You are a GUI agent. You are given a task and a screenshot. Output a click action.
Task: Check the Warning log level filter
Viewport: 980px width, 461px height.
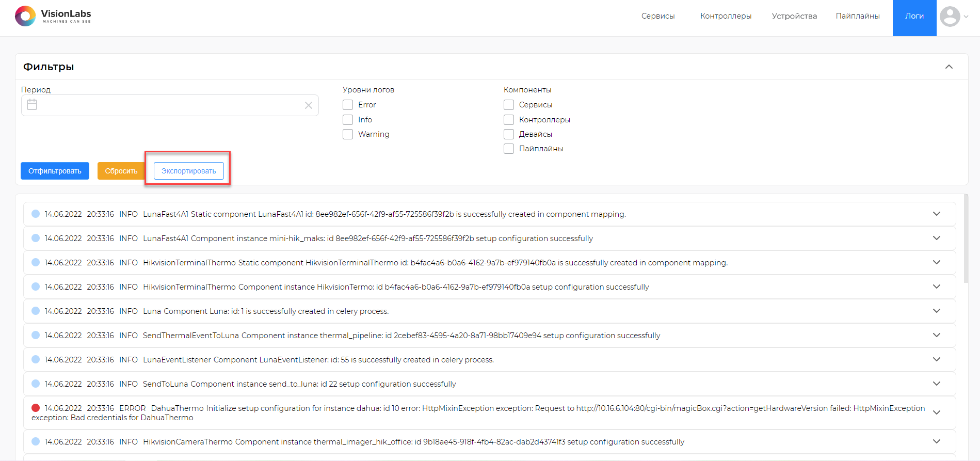[348, 134]
